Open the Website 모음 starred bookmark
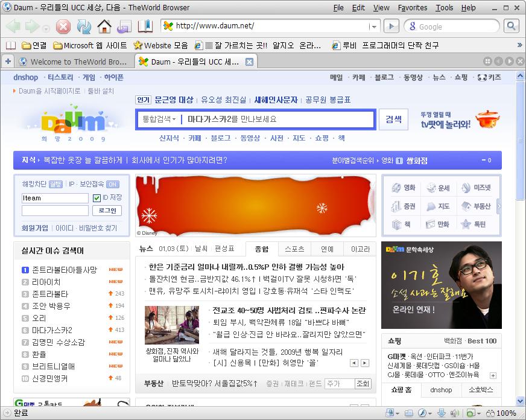Screen dimensions: 526x420 160,45
